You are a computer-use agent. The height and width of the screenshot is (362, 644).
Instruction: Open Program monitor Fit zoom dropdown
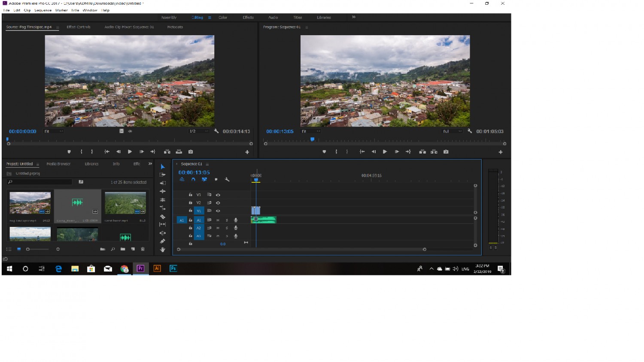(311, 131)
